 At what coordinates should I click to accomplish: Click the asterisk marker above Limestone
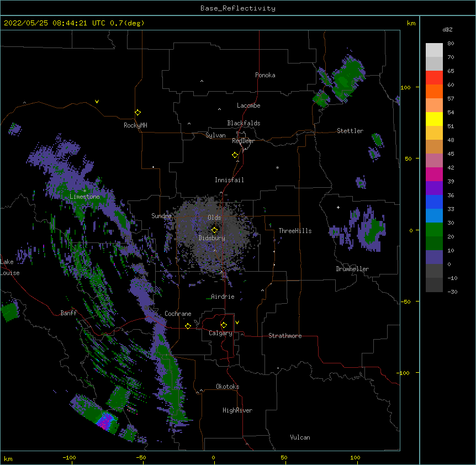[x=84, y=191]
